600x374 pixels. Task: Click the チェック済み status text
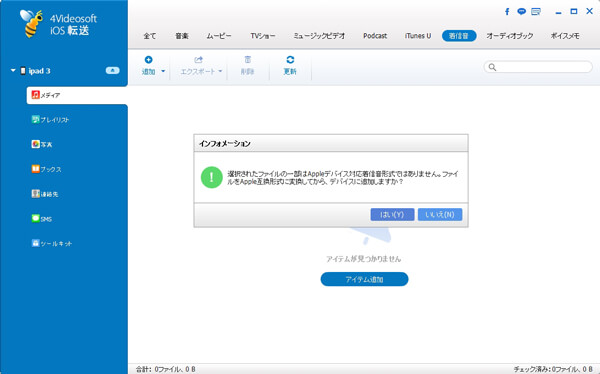point(553,369)
